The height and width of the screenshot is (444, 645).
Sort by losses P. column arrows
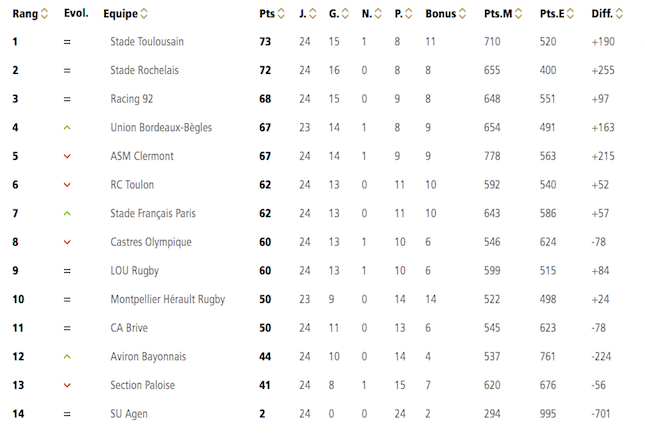coord(408,14)
